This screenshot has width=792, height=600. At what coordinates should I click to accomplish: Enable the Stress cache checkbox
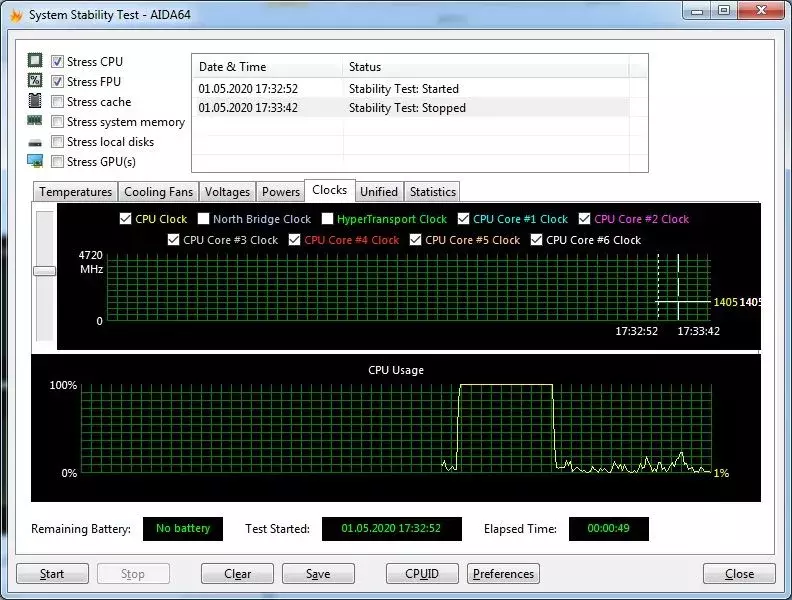pos(58,102)
